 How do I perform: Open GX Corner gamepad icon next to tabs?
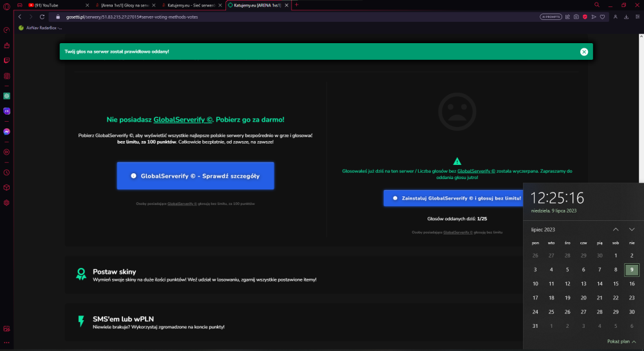pyautogui.click(x=20, y=5)
